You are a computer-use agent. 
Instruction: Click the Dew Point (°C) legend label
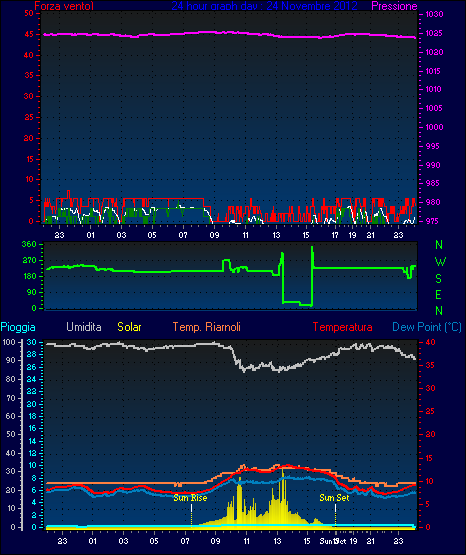pyautogui.click(x=427, y=327)
